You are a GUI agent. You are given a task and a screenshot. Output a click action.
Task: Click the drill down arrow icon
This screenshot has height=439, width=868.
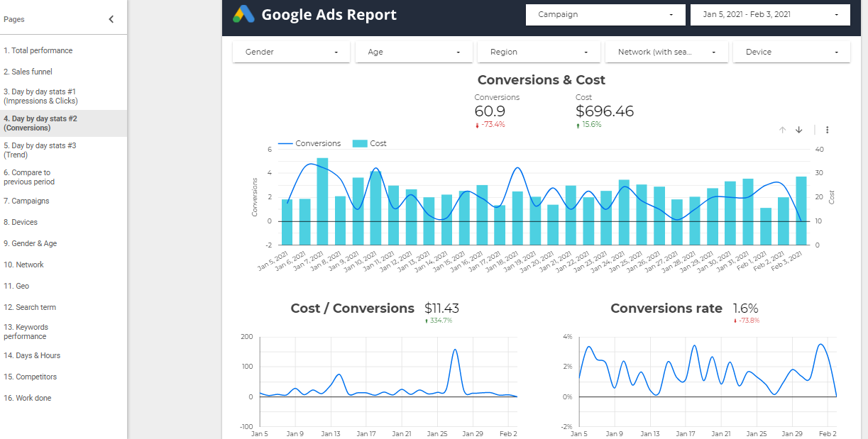(798, 130)
